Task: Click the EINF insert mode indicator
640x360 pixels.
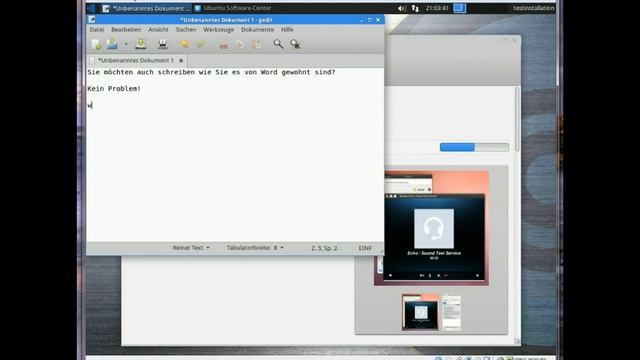Action: pos(365,248)
